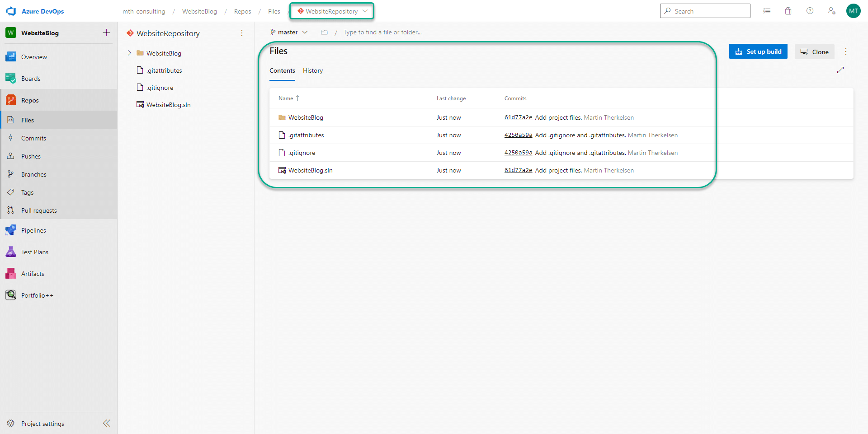
Task: Sort files by the Name column header
Action: 286,98
